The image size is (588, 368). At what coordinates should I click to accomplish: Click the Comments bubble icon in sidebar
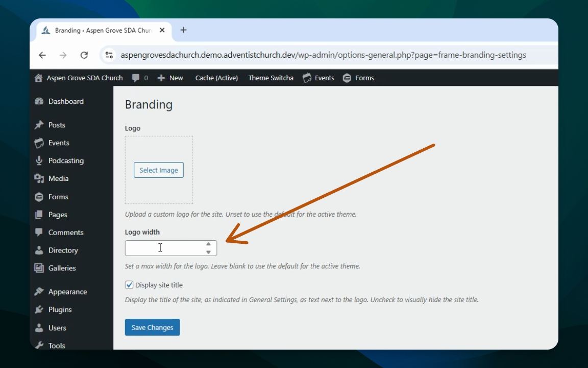pos(39,232)
